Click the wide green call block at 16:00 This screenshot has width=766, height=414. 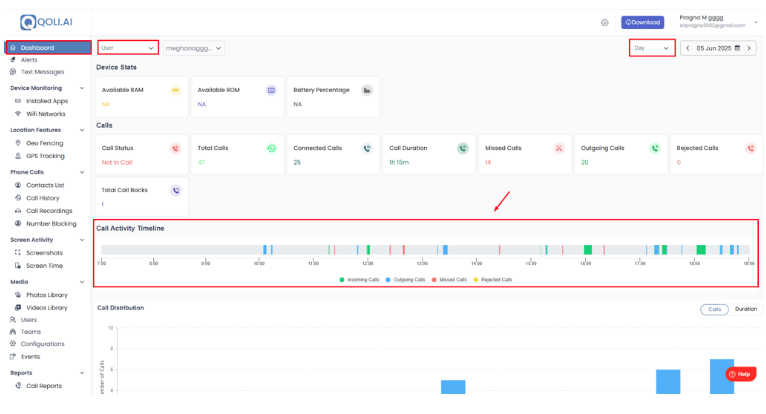588,250
